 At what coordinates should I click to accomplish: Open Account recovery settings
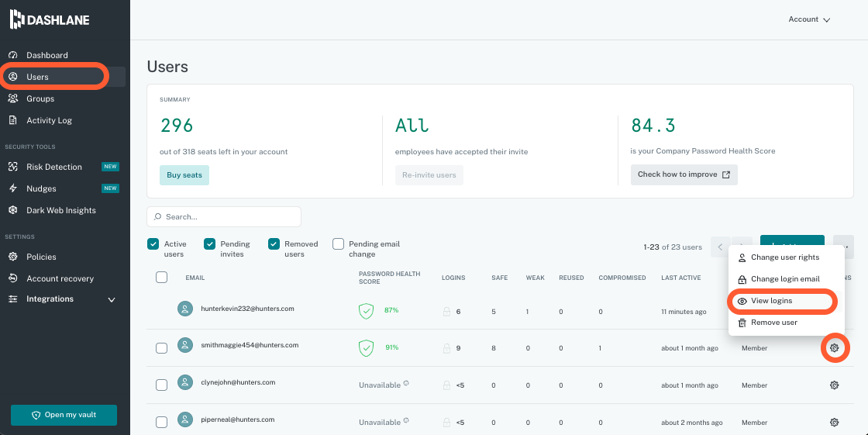click(x=60, y=278)
